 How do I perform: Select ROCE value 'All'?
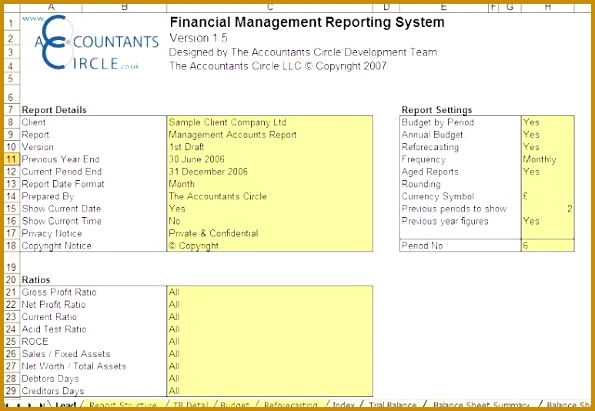(x=270, y=342)
